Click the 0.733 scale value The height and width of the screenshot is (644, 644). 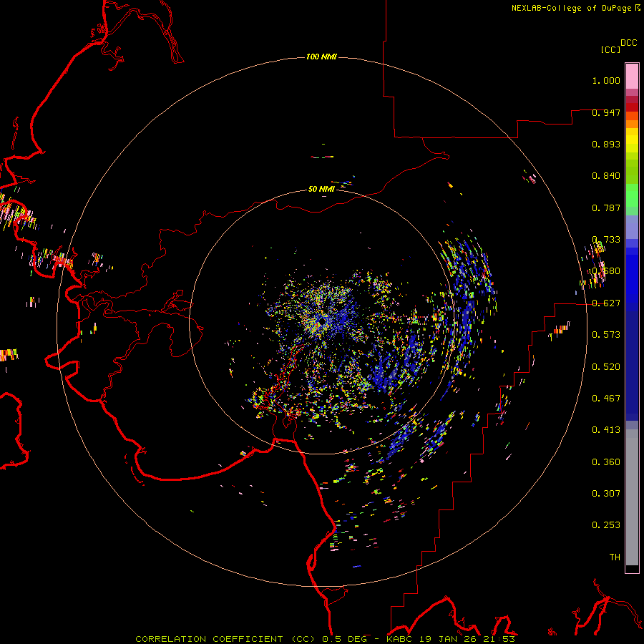click(606, 240)
